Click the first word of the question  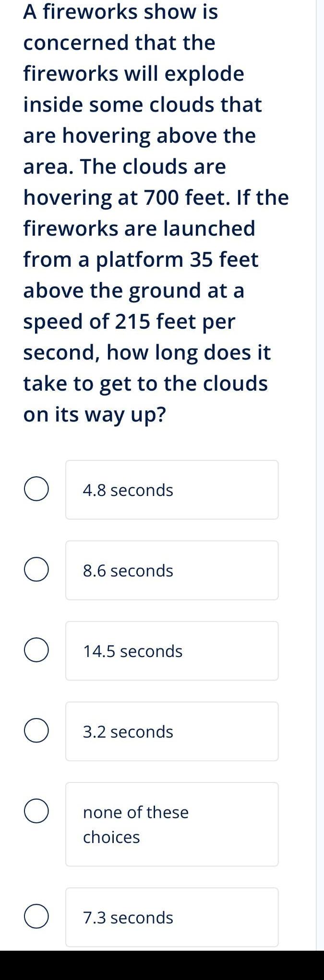(x=31, y=12)
